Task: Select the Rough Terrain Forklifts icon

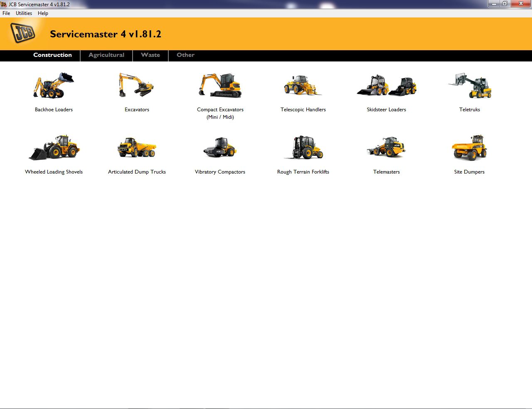Action: click(303, 147)
